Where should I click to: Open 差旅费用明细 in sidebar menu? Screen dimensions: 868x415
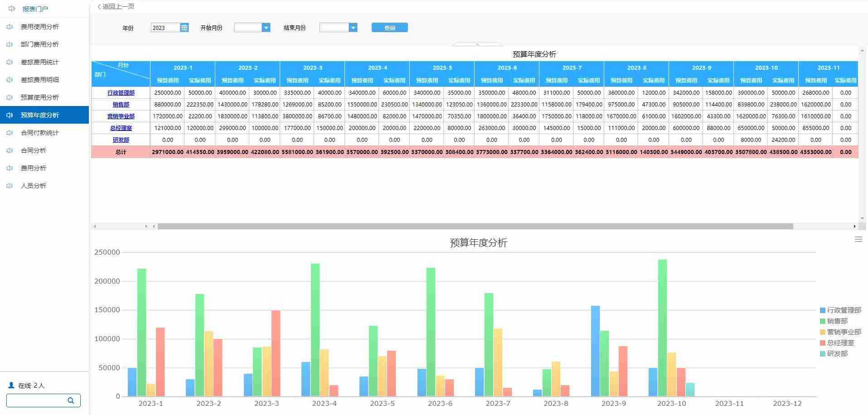39,80
